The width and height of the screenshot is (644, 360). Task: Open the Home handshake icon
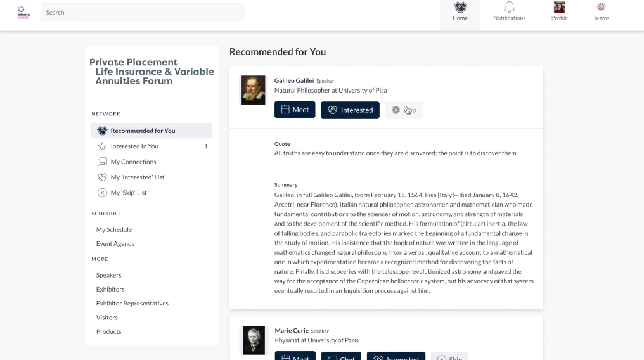460,8
